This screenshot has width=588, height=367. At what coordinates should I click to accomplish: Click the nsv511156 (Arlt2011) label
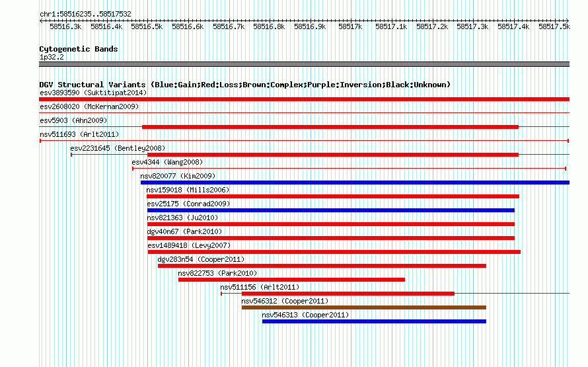point(260,287)
